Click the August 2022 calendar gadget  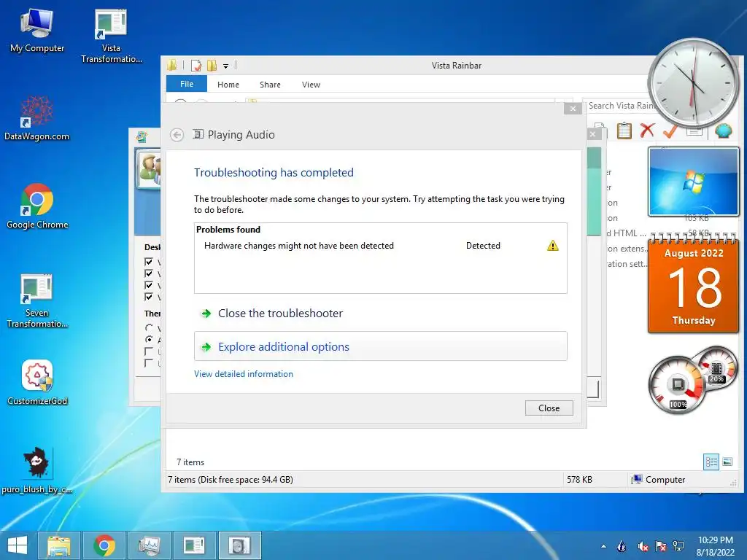694,283
